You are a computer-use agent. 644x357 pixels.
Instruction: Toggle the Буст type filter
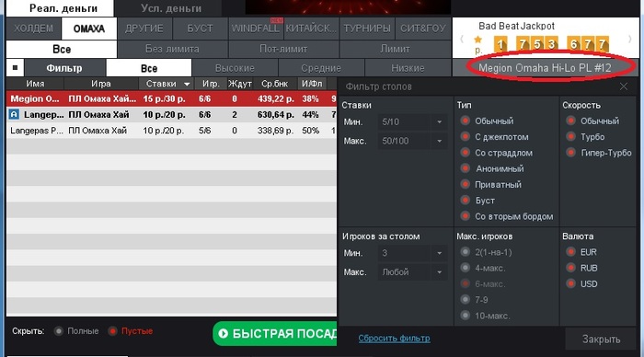[x=465, y=201]
